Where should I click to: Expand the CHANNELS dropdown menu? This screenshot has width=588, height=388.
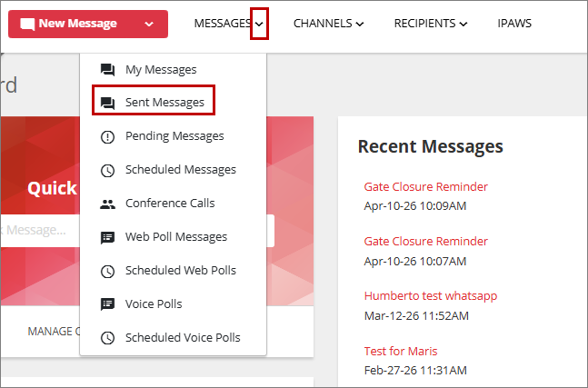pyautogui.click(x=328, y=24)
